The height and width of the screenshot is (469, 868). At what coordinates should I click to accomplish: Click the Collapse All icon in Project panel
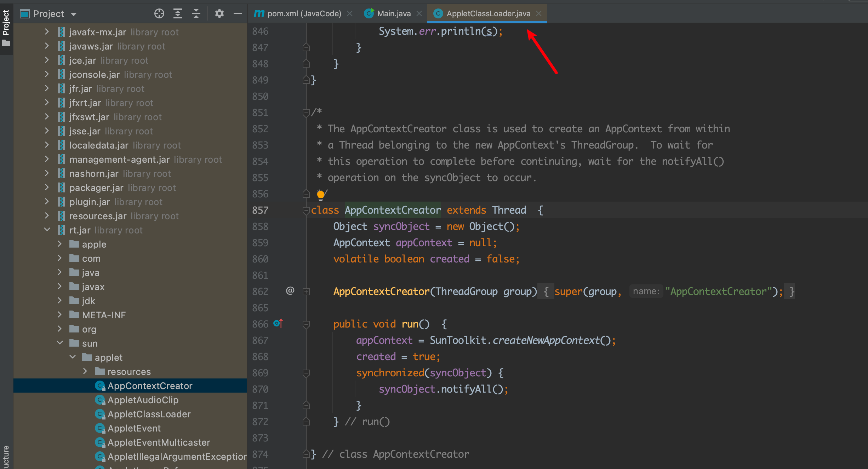click(x=196, y=13)
